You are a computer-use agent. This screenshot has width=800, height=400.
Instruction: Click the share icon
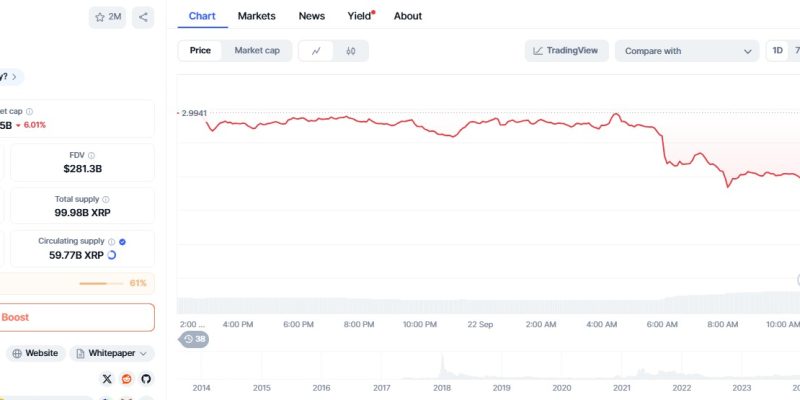(143, 17)
